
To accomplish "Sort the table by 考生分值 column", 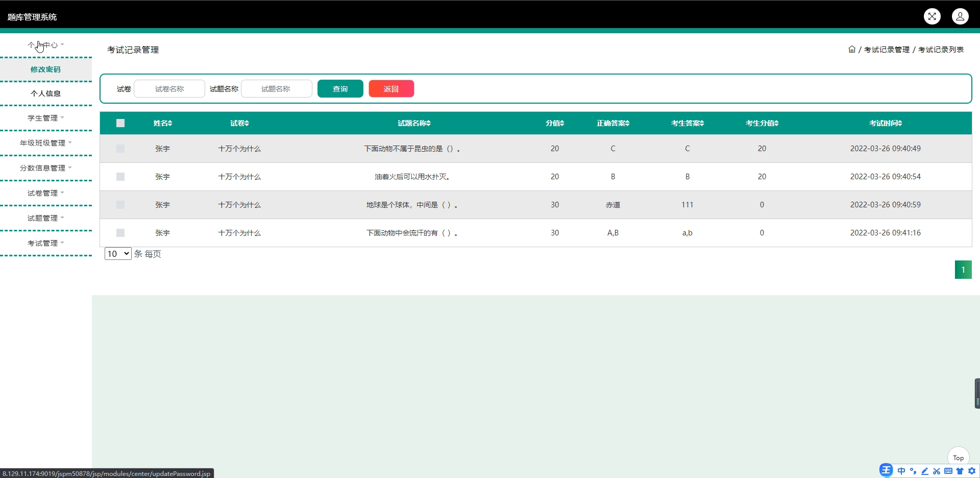I will pos(762,123).
